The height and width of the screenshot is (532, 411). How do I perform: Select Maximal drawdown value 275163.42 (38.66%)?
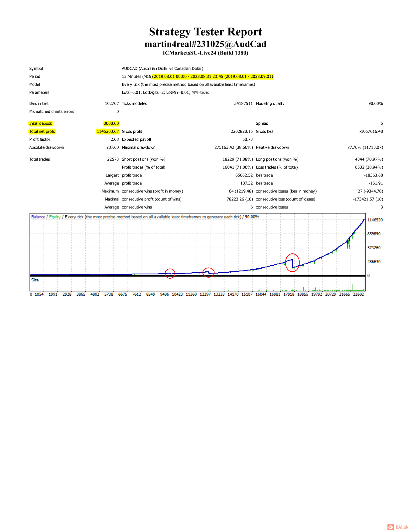point(234,147)
